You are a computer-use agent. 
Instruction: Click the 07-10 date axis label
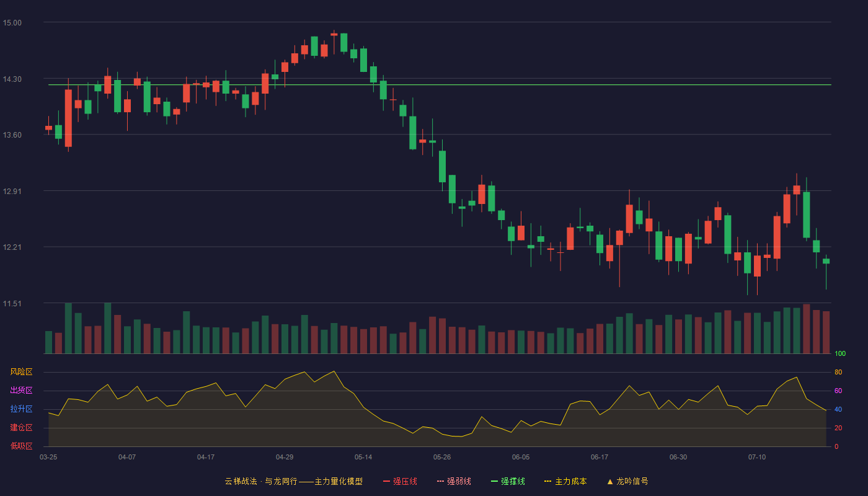[x=757, y=457]
